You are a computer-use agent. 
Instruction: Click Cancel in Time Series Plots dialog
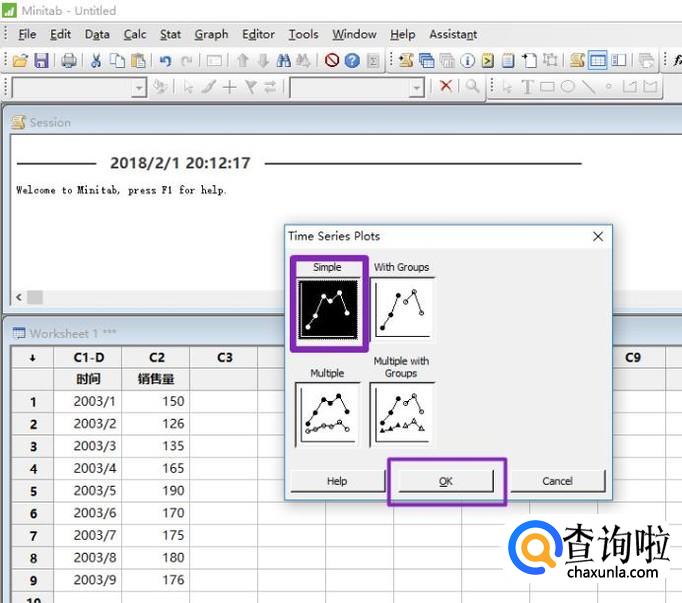(x=558, y=481)
